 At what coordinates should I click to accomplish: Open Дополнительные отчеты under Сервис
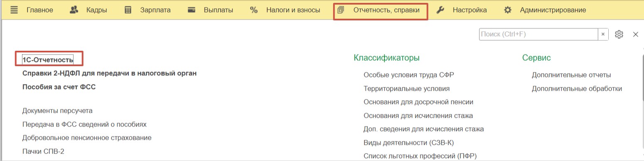pos(571,75)
